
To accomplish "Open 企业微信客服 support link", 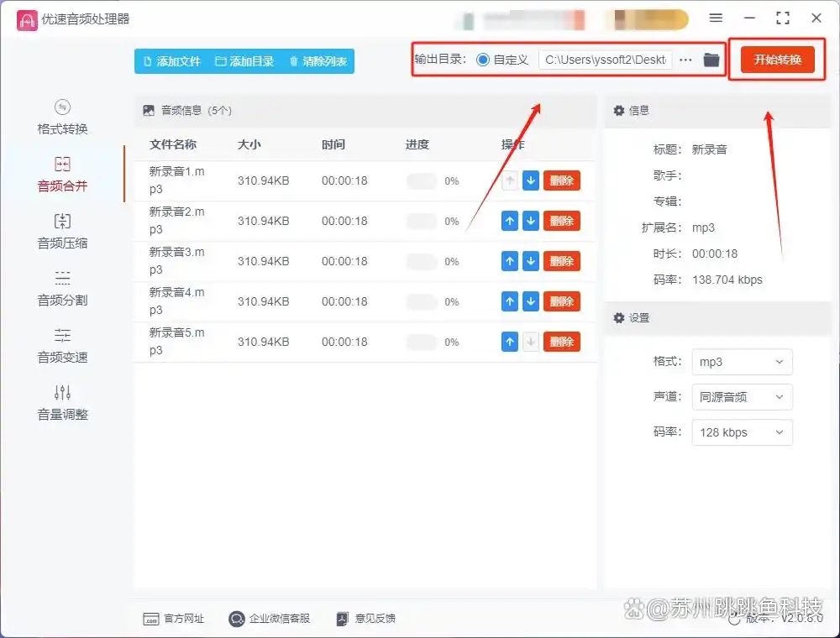I will (x=269, y=619).
